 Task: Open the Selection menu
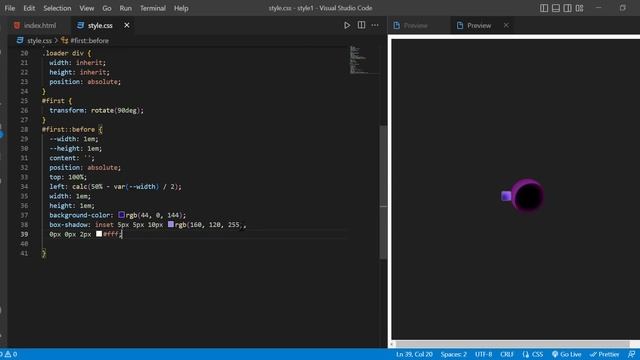(x=57, y=8)
